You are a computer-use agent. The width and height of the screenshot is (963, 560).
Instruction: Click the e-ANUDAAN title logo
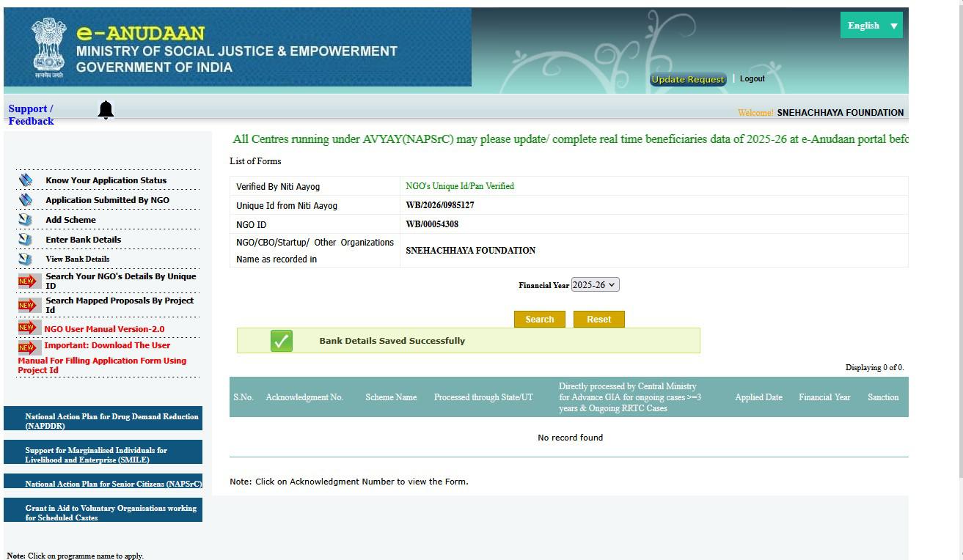(x=140, y=33)
